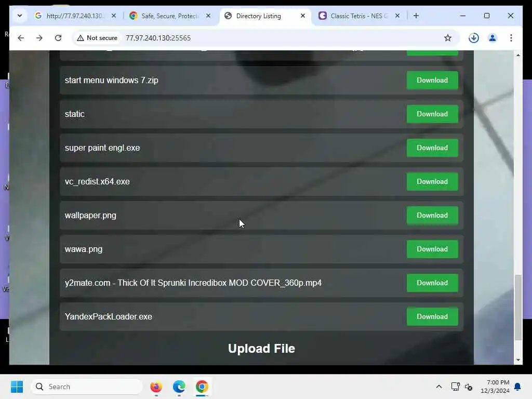Click the taskbar Search box
532x399 pixels.
(x=87, y=387)
